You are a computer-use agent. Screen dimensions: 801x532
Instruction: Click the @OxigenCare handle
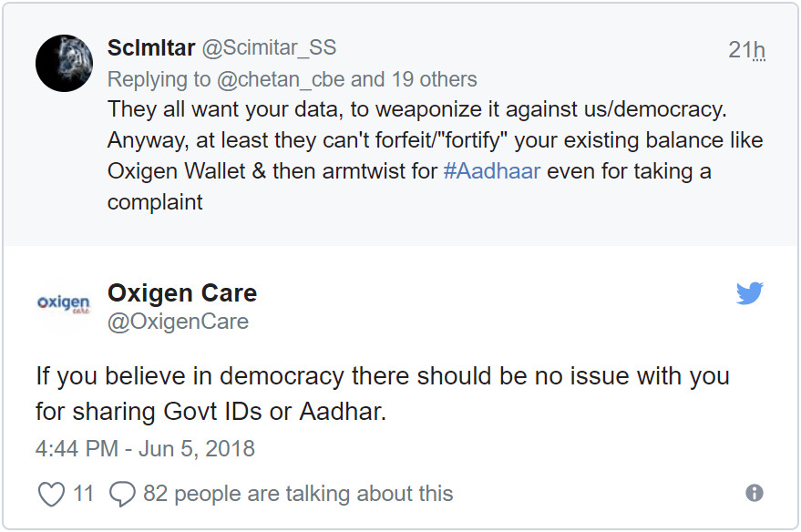point(178,322)
